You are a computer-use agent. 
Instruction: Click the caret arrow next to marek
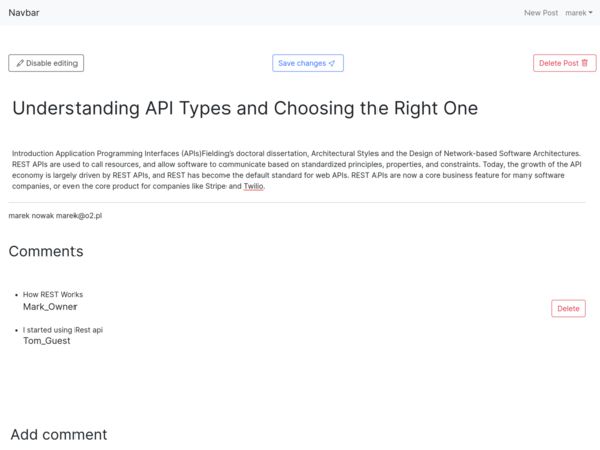[590, 13]
